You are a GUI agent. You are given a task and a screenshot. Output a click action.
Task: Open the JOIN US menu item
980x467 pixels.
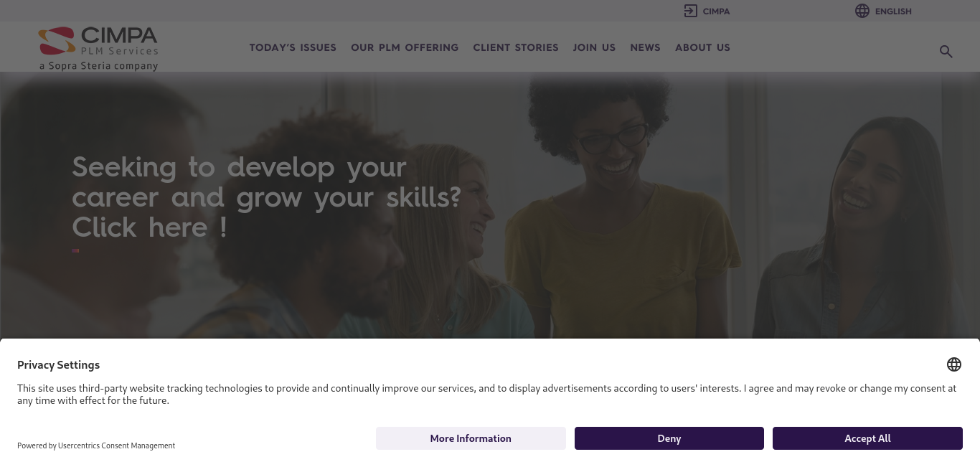click(594, 47)
